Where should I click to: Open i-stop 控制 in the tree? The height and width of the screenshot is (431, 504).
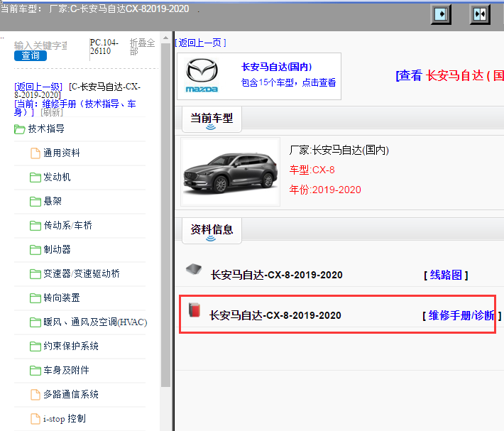tap(65, 418)
